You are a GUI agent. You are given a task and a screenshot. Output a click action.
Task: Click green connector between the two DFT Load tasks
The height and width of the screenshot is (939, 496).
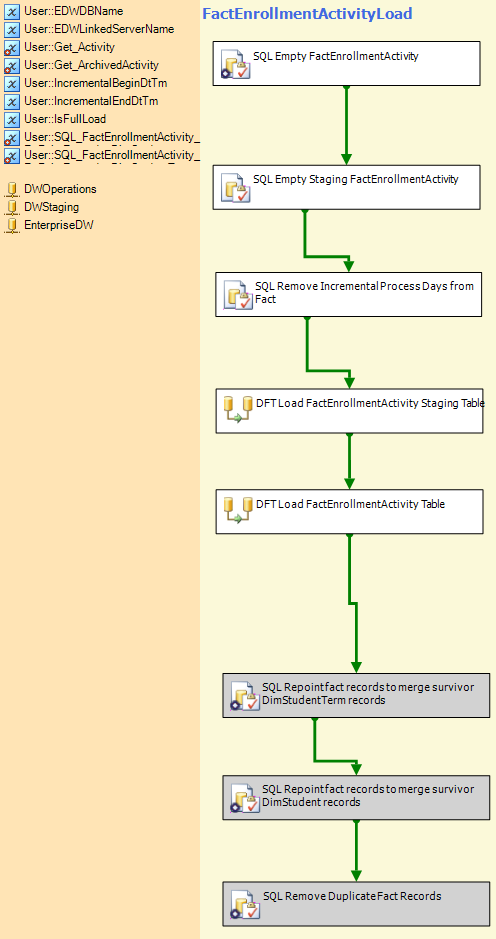[x=350, y=461]
